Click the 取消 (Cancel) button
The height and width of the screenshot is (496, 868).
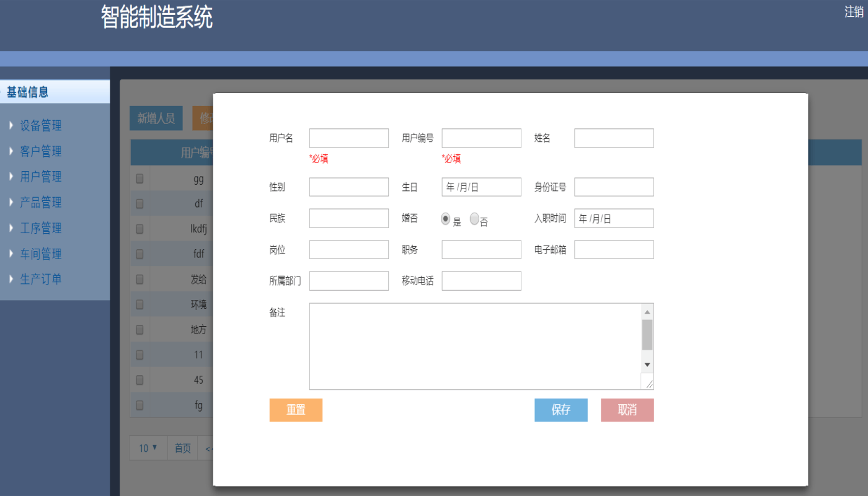point(627,410)
